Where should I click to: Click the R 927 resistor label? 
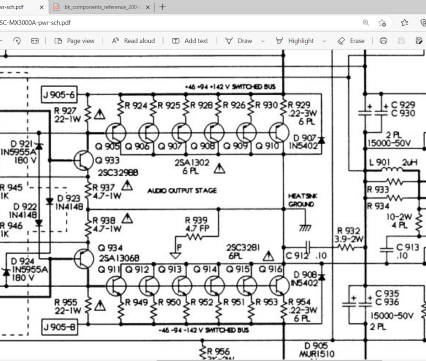pos(65,111)
